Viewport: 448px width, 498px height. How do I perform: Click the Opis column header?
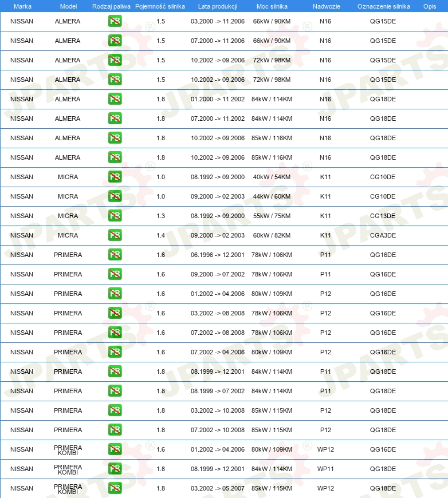tap(430, 6)
